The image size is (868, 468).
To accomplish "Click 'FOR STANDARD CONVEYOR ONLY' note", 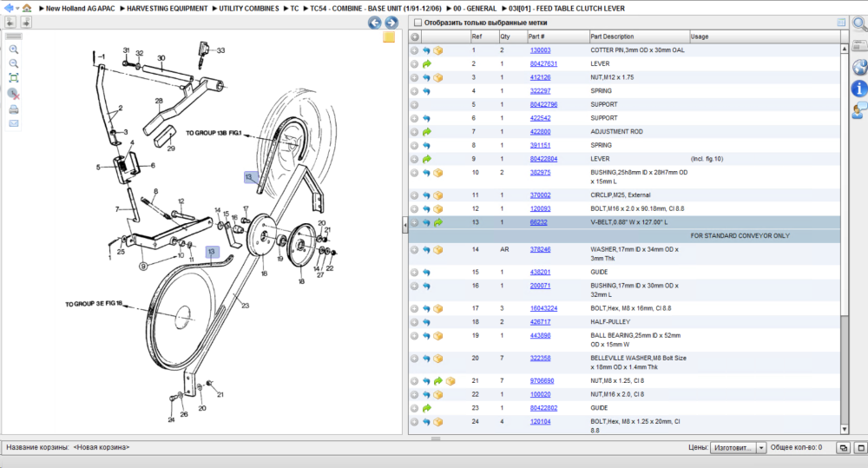I will pyautogui.click(x=740, y=236).
